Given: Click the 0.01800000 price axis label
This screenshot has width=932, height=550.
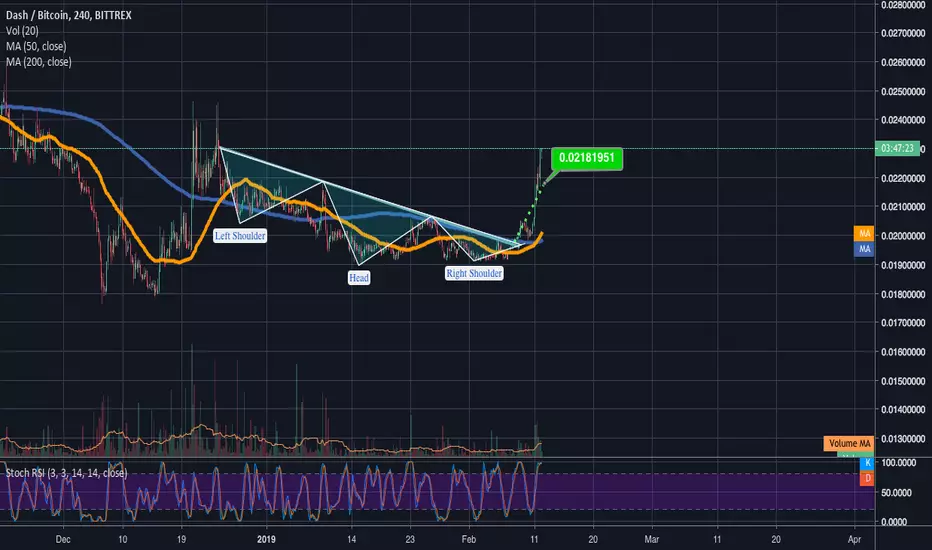Looking at the screenshot, I should (903, 294).
